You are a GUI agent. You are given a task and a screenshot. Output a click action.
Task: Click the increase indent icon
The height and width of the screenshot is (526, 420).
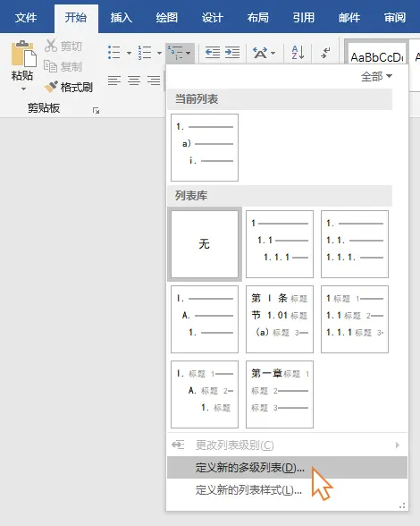point(232,53)
